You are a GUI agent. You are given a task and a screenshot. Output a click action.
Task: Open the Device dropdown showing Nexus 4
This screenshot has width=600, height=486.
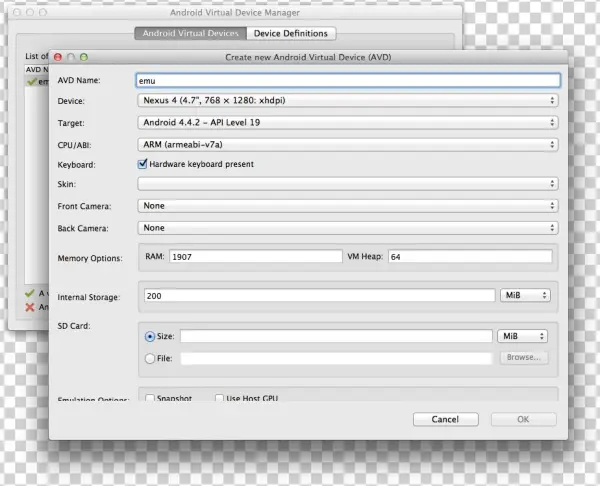(x=347, y=101)
